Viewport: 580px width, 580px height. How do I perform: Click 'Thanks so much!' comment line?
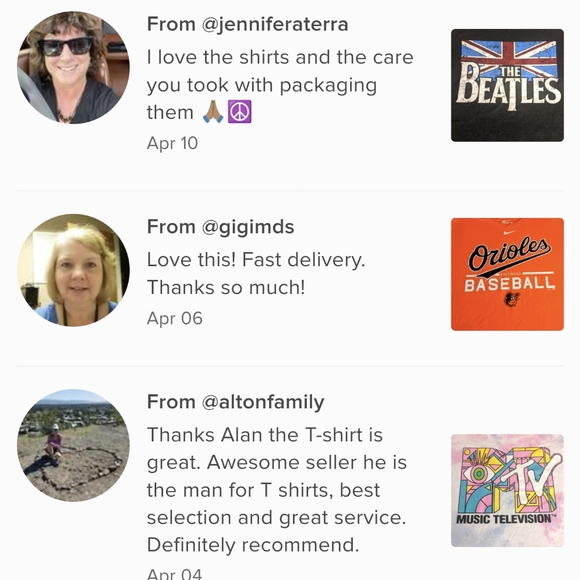point(226,287)
